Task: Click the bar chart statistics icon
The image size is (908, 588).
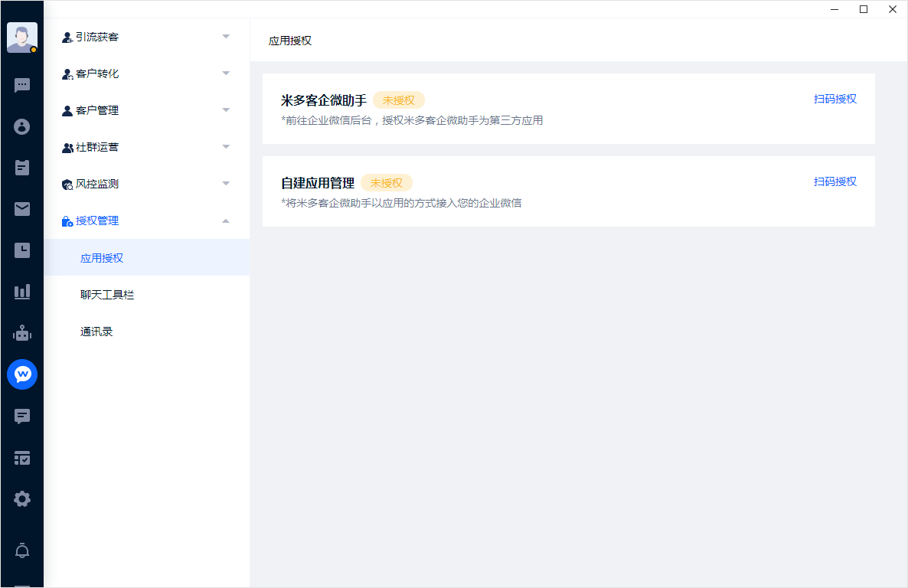Action: pyautogui.click(x=22, y=292)
